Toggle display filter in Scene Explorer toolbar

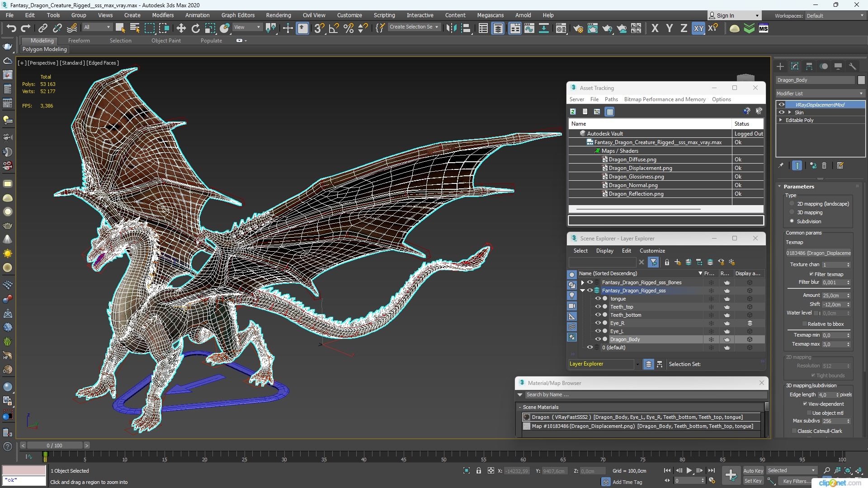(x=653, y=262)
